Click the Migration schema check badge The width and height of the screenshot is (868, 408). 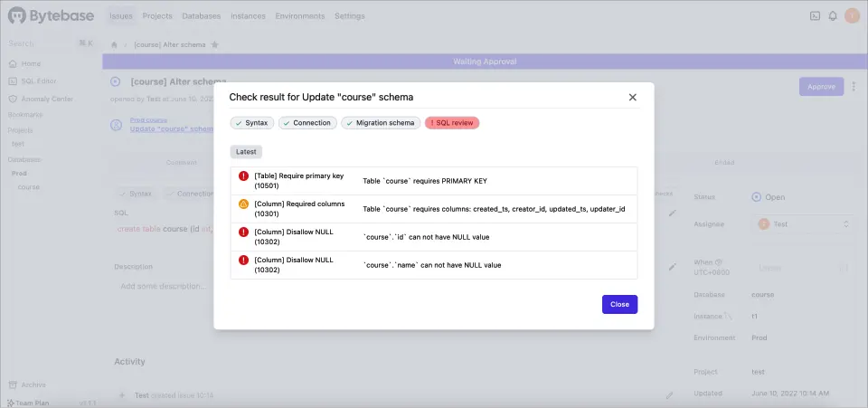[381, 123]
